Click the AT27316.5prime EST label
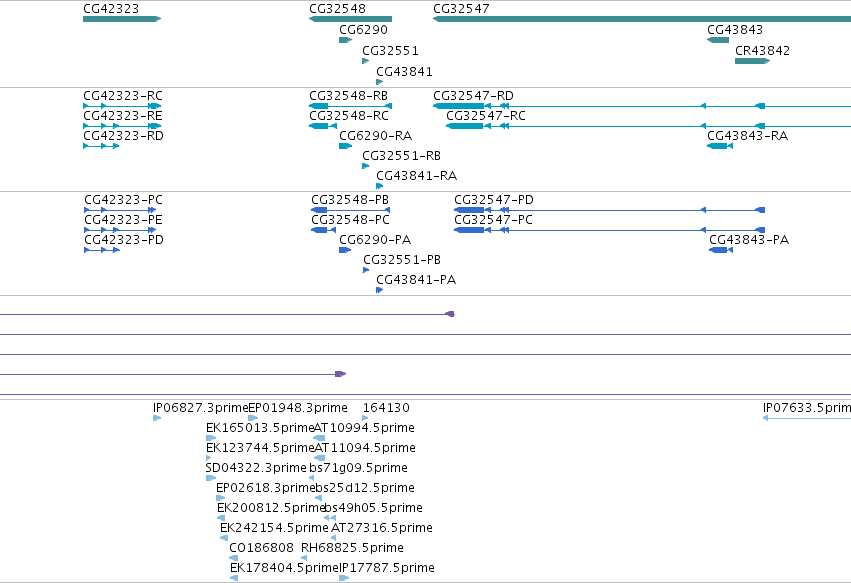 [382, 528]
